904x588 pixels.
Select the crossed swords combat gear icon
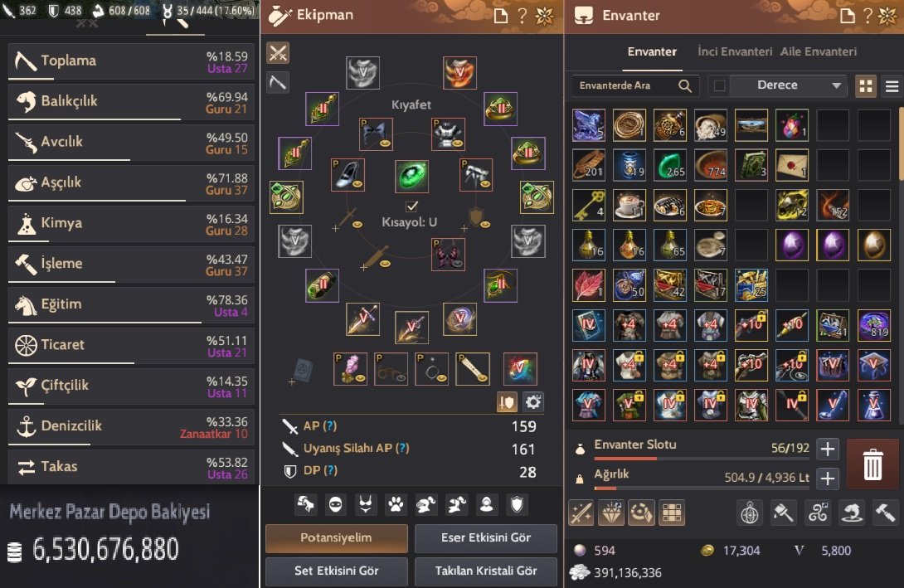pos(278,53)
